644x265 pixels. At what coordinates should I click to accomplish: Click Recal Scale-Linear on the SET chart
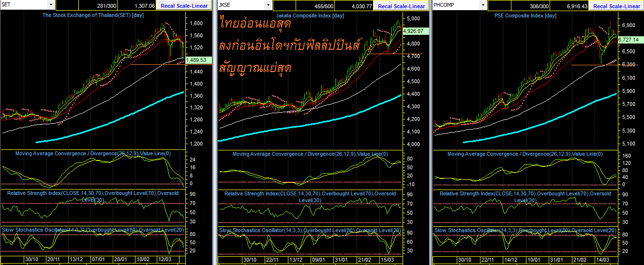[x=183, y=6]
